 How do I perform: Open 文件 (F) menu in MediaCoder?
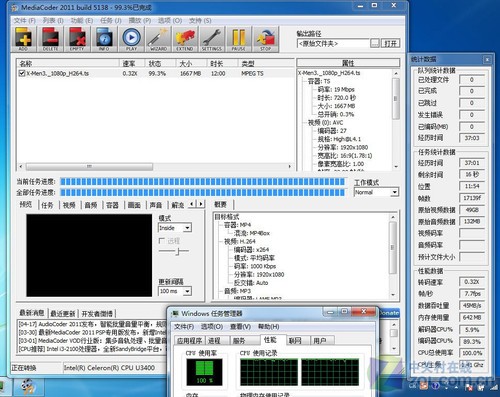pos(24,21)
